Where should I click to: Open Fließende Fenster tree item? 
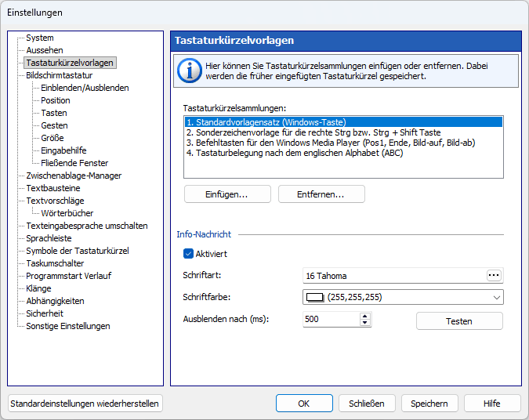click(x=74, y=163)
